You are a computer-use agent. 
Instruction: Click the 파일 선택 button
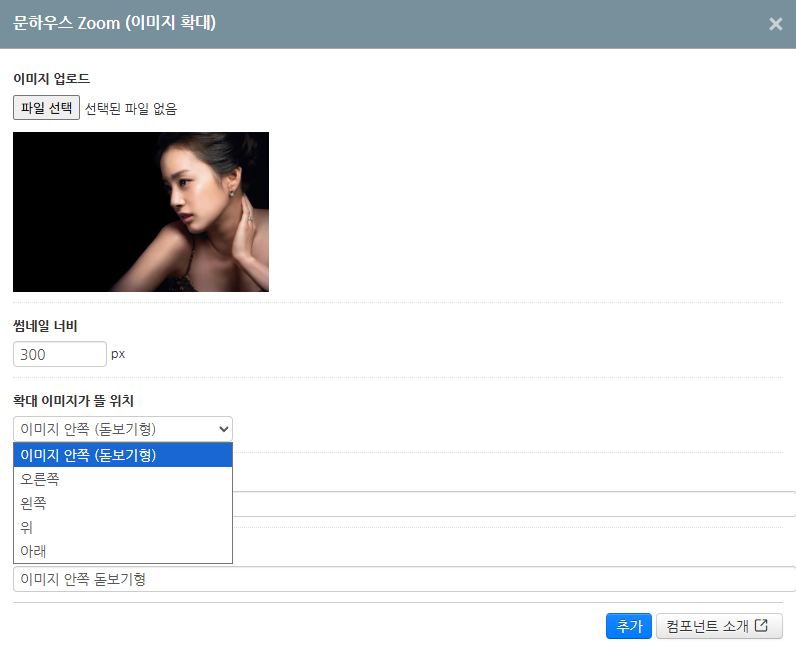pos(46,108)
